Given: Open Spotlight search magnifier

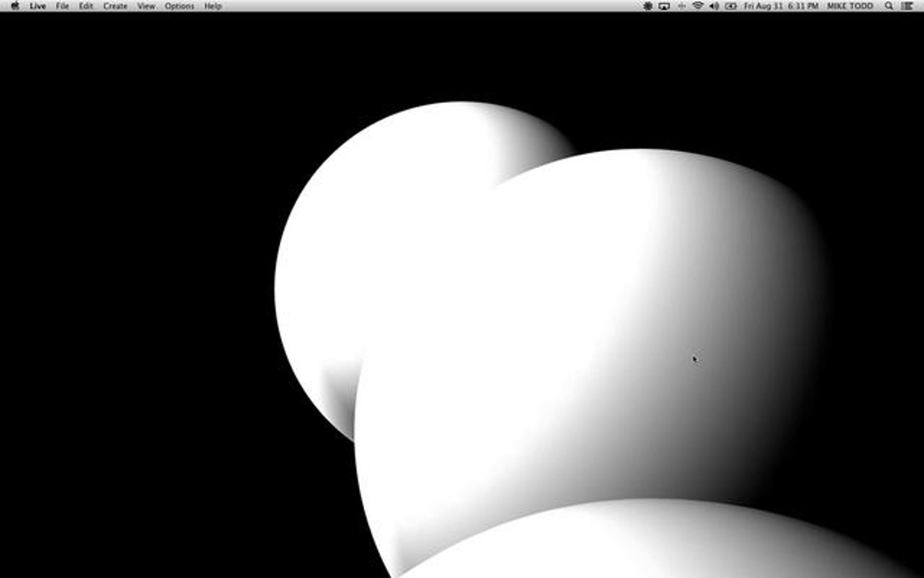Looking at the screenshot, I should pos(889,6).
